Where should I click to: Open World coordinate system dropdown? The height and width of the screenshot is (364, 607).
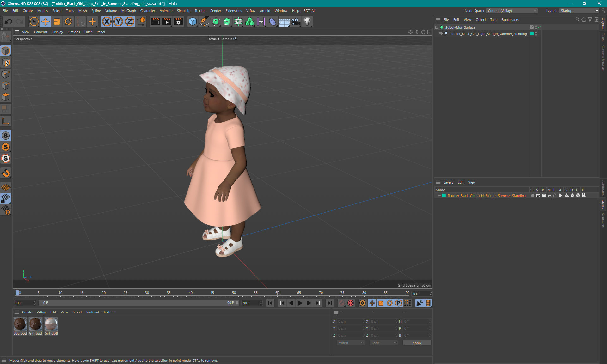click(351, 343)
